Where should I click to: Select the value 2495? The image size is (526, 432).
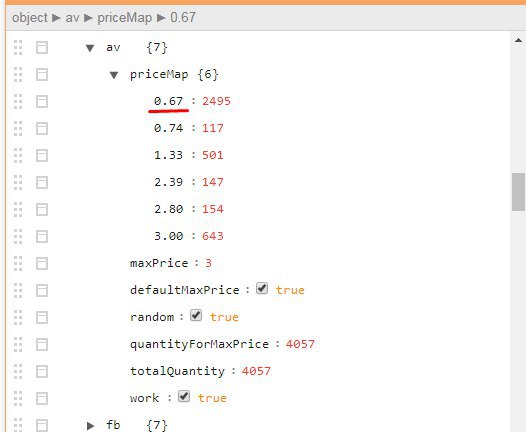pos(216,101)
